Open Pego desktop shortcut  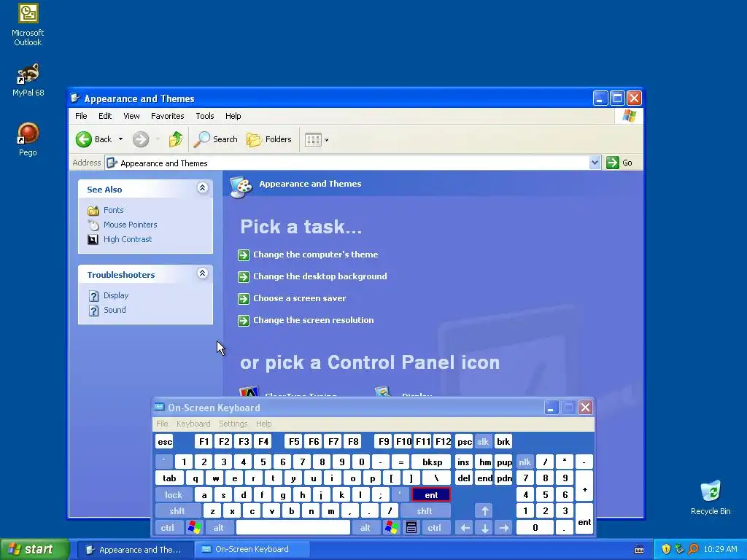(28, 139)
